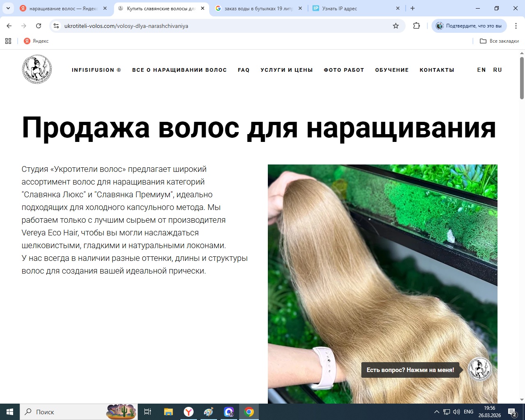This screenshot has width=525, height=420.
Task: Click the Яндекс bookmark link
Action: (36, 41)
